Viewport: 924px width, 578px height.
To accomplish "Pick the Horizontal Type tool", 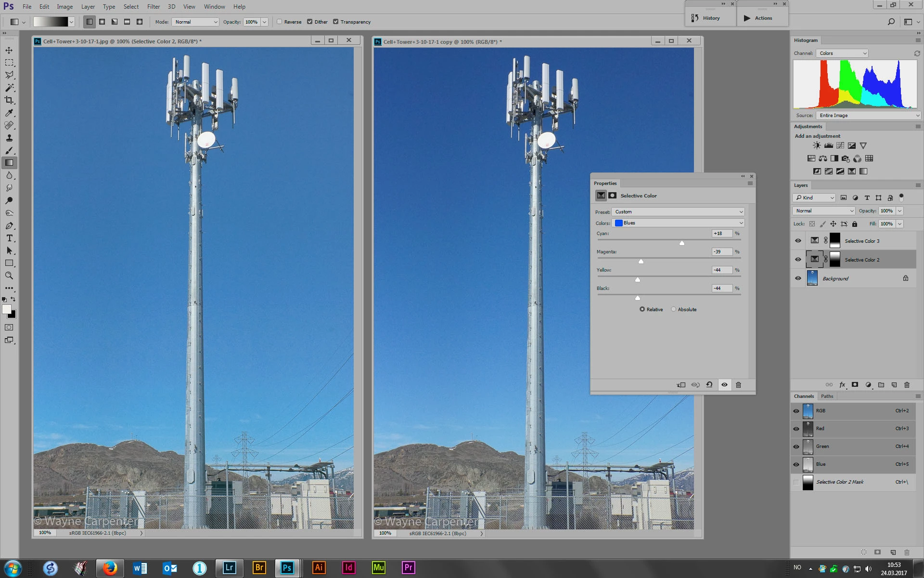I will [x=9, y=238].
